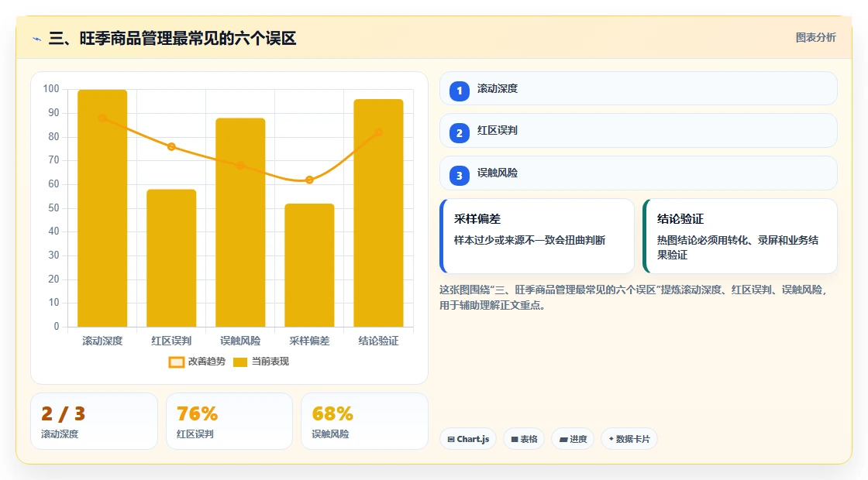Click the 68% 误触风险 stat card
This screenshot has width=868, height=480.
coord(364,421)
